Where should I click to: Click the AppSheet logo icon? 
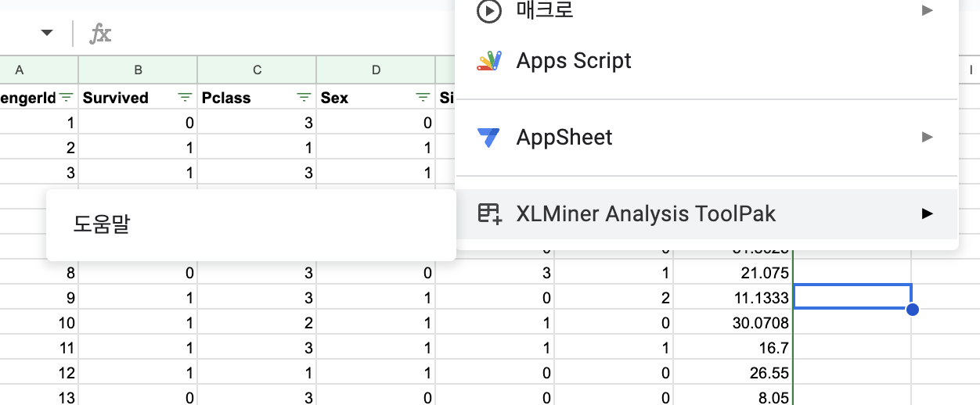pos(489,138)
